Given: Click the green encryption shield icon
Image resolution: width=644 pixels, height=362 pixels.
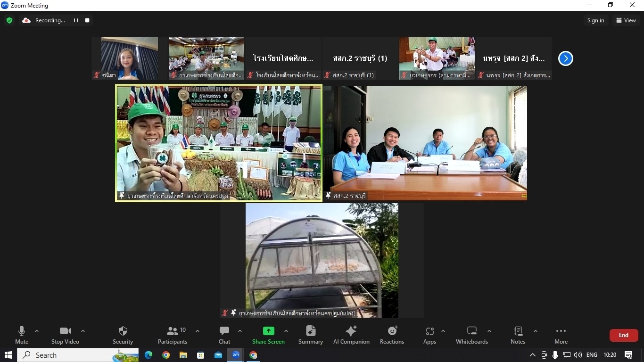Looking at the screenshot, I should 9,20.
